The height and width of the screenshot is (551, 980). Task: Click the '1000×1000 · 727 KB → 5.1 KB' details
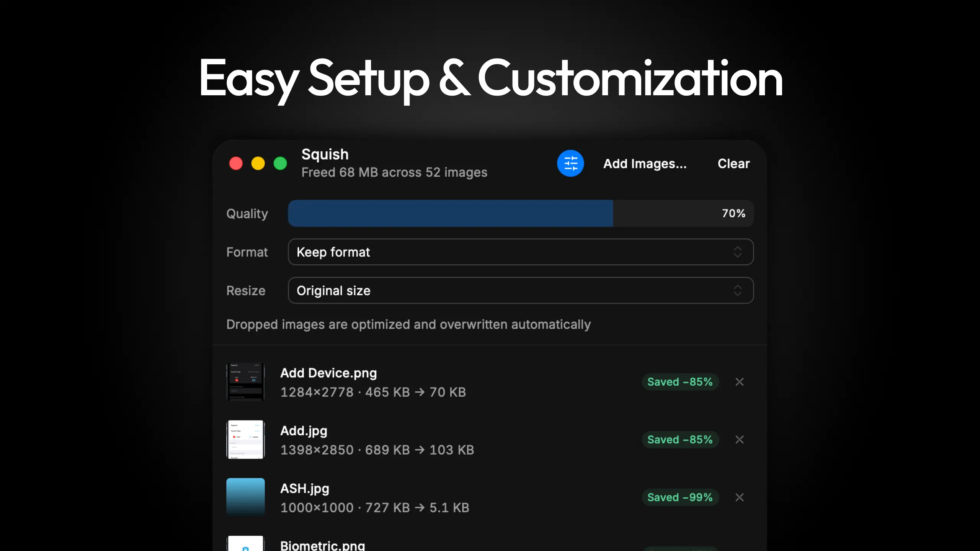pyautogui.click(x=375, y=508)
